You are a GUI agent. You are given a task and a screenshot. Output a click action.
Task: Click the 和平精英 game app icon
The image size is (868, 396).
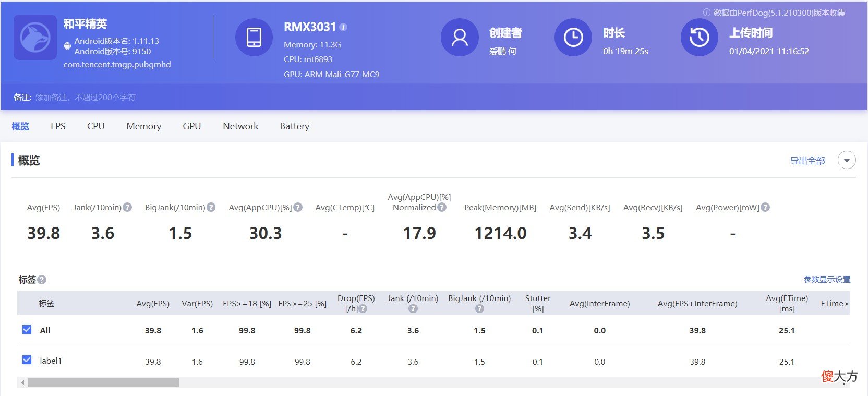(35, 37)
